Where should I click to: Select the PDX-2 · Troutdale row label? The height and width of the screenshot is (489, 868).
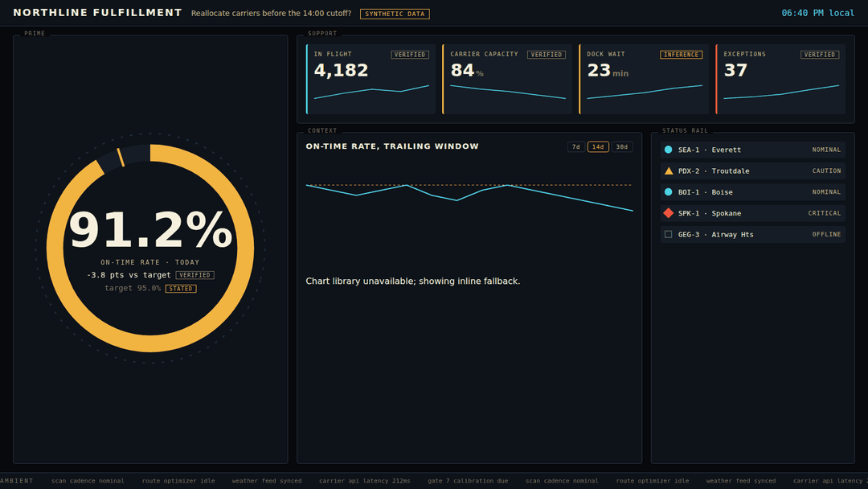coord(714,171)
